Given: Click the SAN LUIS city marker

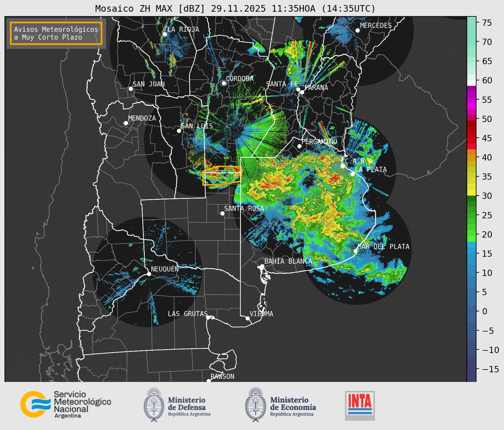Looking at the screenshot, I should [x=179, y=131].
